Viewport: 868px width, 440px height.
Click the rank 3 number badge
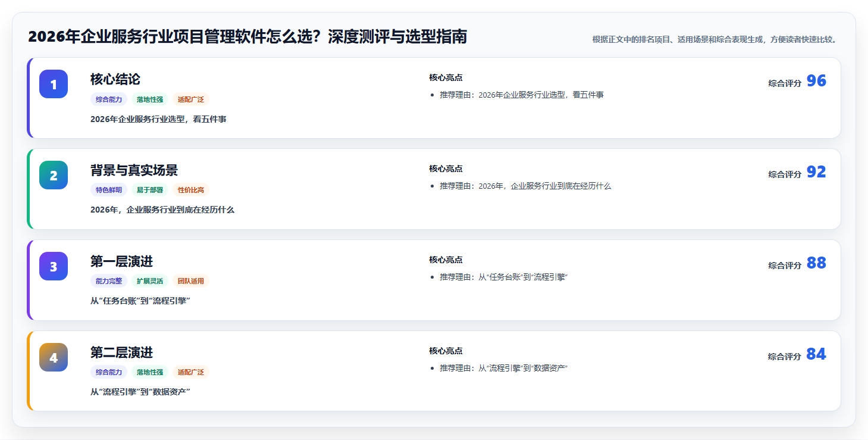(54, 266)
